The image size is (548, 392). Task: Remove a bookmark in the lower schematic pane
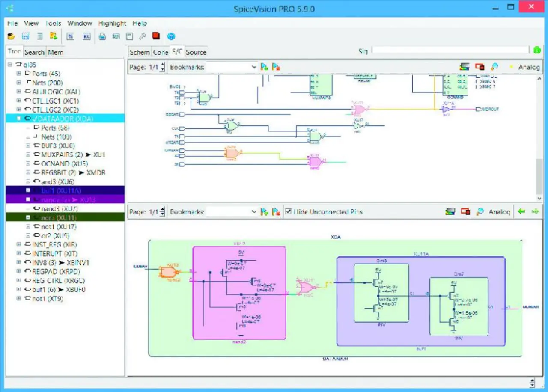click(276, 211)
